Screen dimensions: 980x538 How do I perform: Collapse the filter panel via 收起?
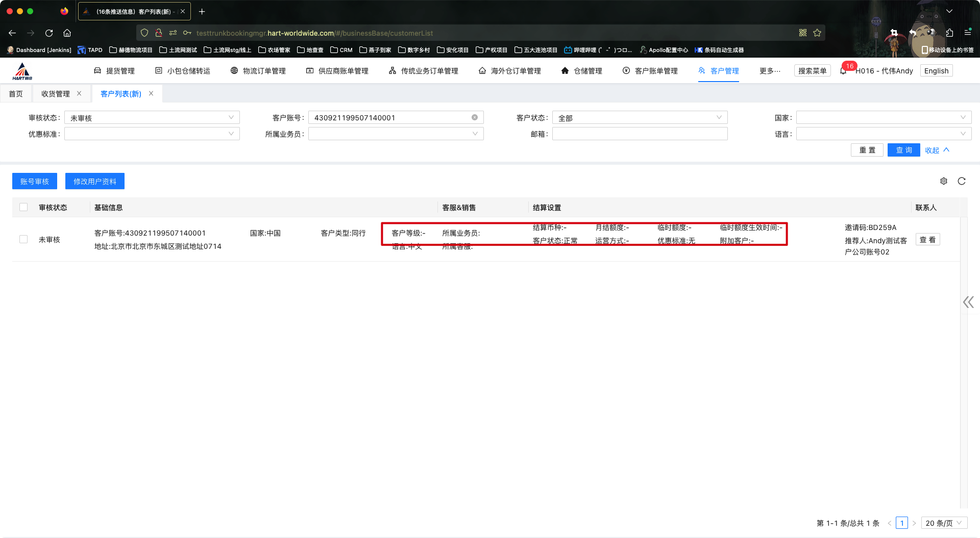click(x=937, y=150)
